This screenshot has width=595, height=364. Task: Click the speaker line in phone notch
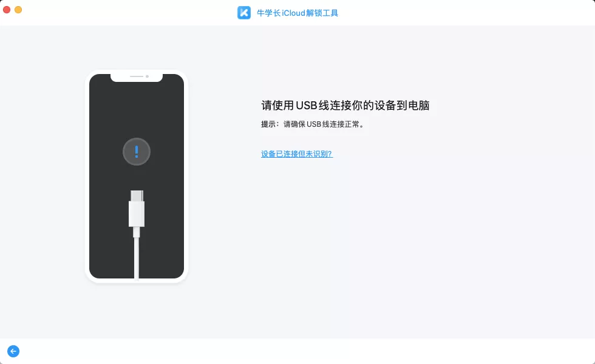[136, 76]
